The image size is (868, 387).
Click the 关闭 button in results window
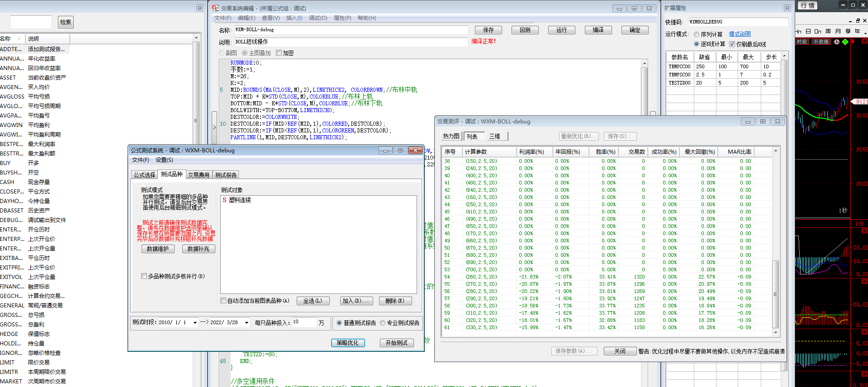[620, 351]
